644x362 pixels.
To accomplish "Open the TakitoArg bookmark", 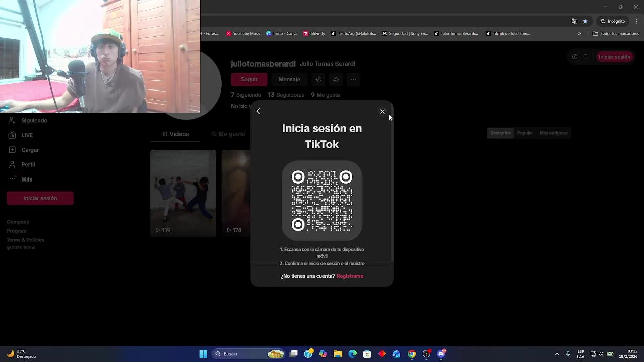I will tap(353, 34).
